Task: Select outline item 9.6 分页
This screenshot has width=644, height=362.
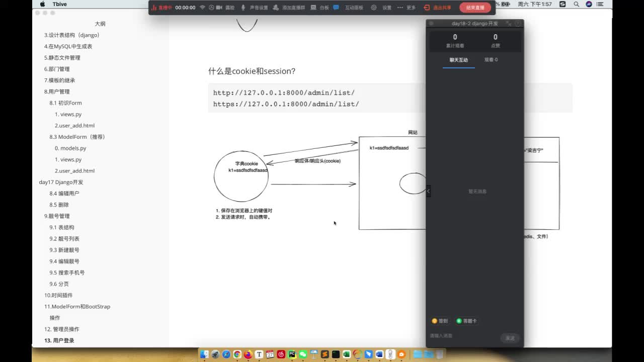Action: pos(59,284)
